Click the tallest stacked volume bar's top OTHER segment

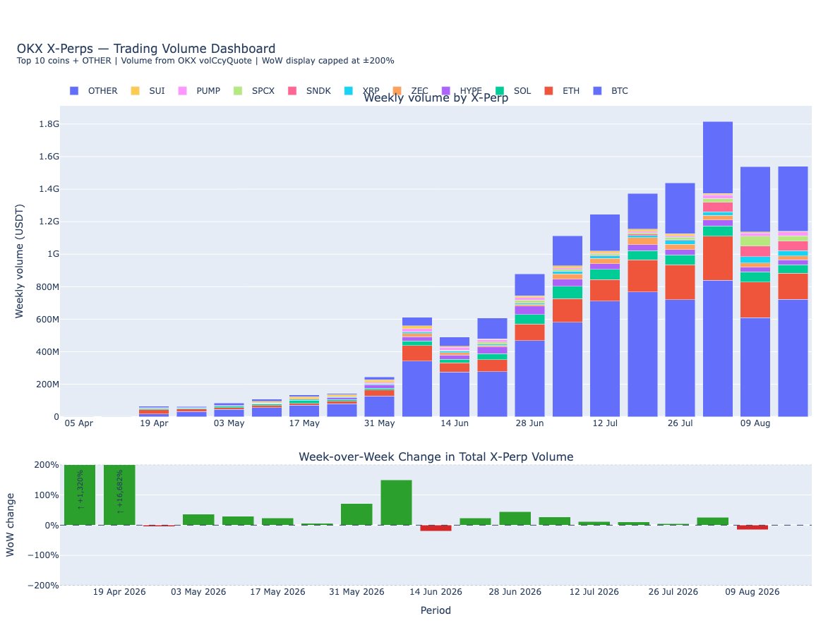718,157
